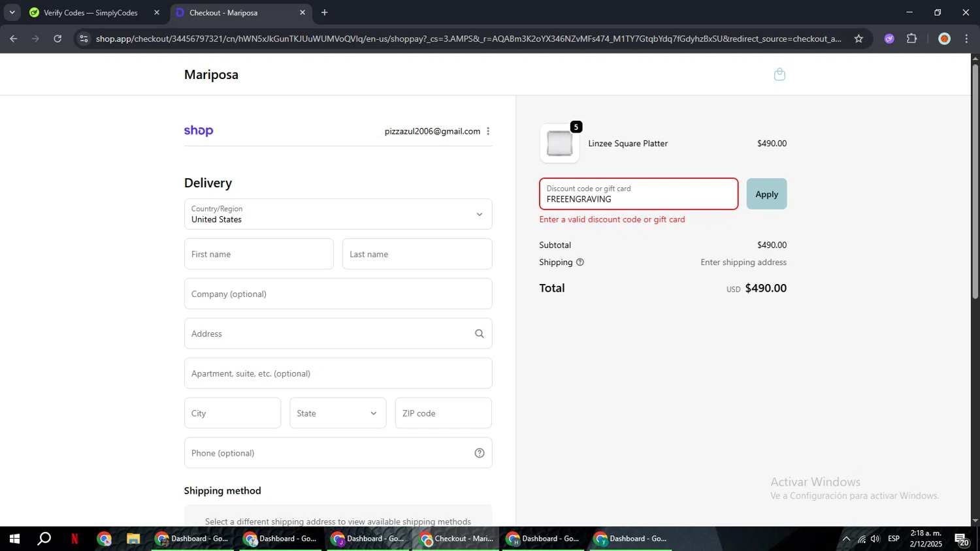
Task: Expand Country/Region dropdown
Action: (x=338, y=214)
